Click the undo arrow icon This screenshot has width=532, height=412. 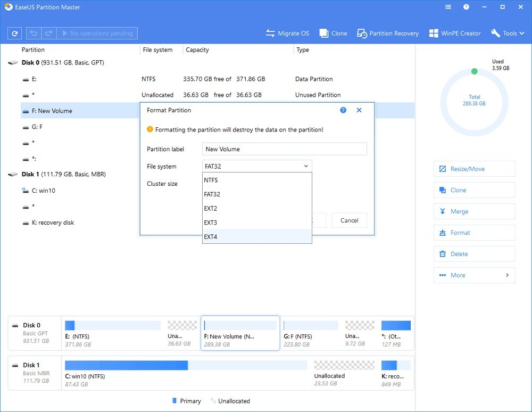pos(34,33)
